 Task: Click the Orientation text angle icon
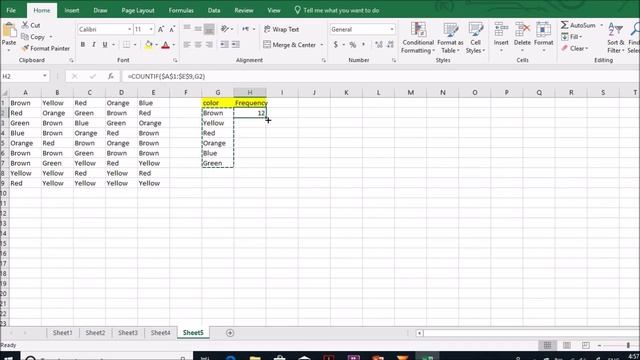point(225,29)
